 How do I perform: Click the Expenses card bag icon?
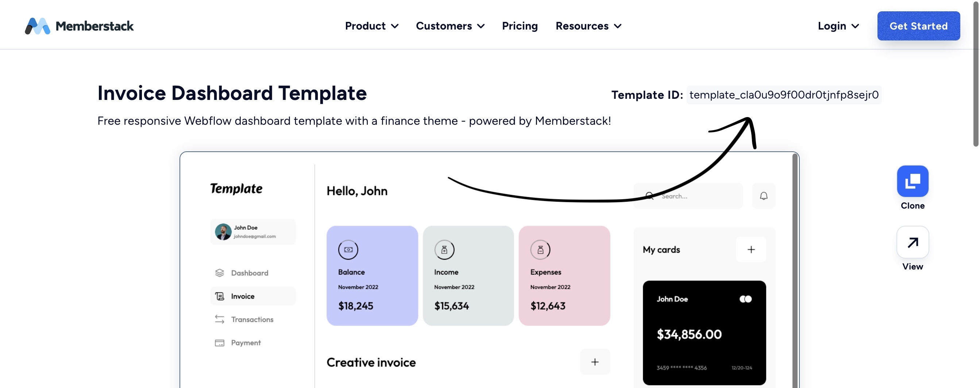pyautogui.click(x=540, y=249)
